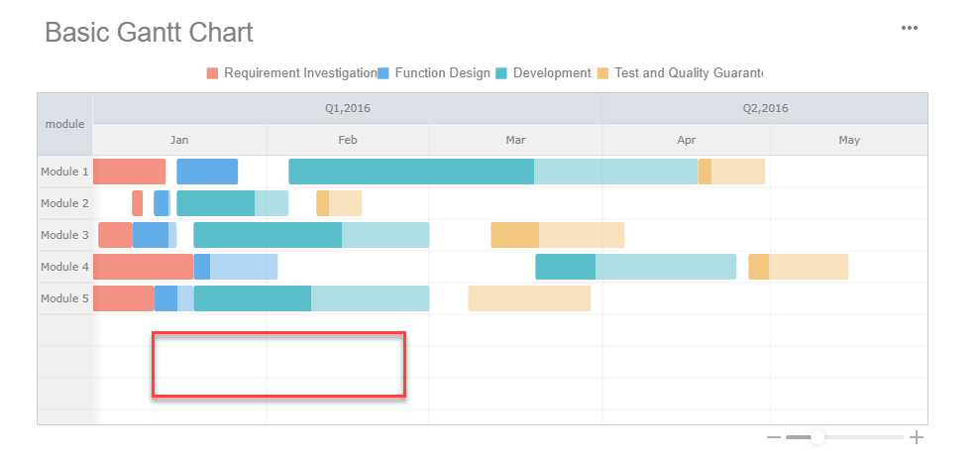Select Module 4 row label
The image size is (980, 466).
[x=65, y=267]
